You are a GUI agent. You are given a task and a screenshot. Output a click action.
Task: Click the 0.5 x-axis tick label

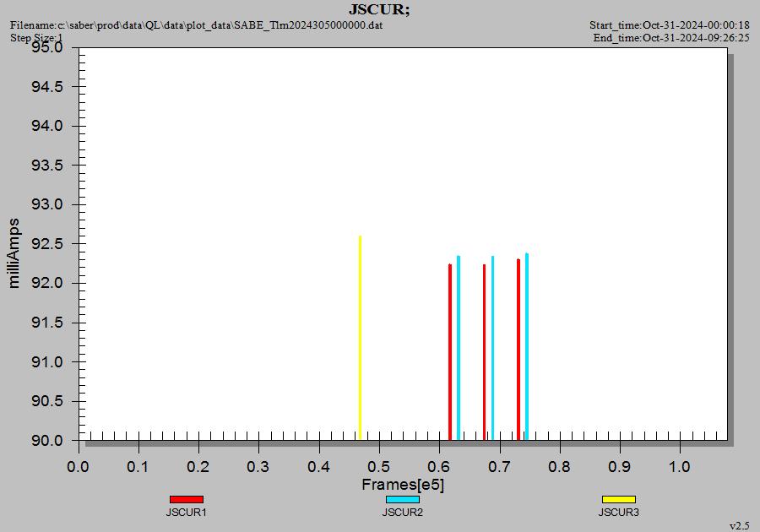coord(379,467)
